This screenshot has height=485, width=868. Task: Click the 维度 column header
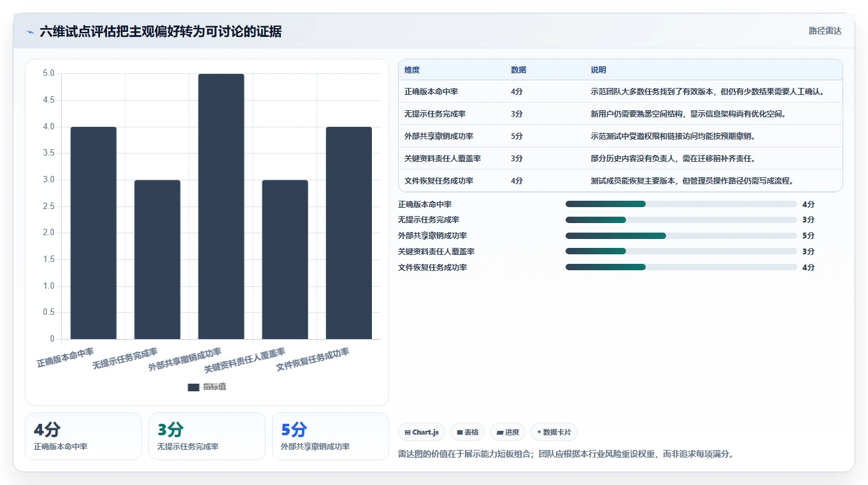point(412,70)
